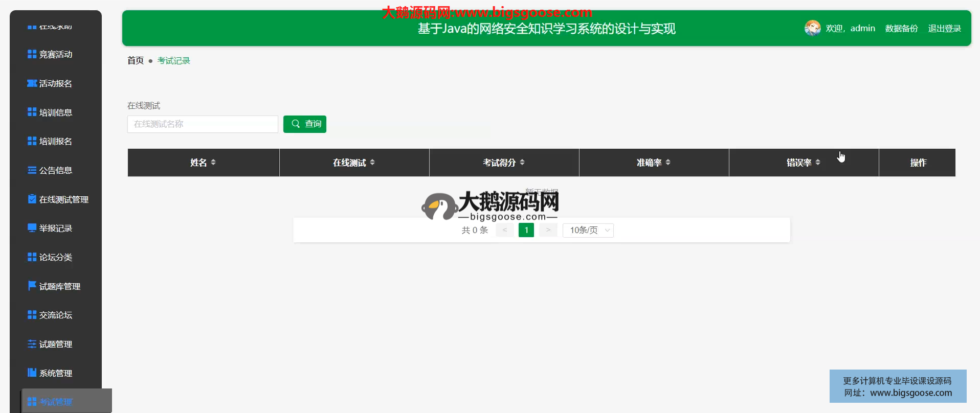Screen dimensions: 980x413
Task: Toggle sort on 准确率 column
Action: (668, 163)
